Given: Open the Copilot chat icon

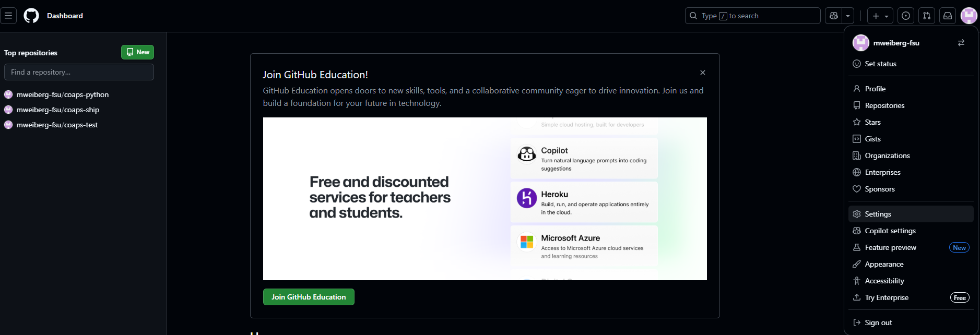Looking at the screenshot, I should (x=834, y=16).
